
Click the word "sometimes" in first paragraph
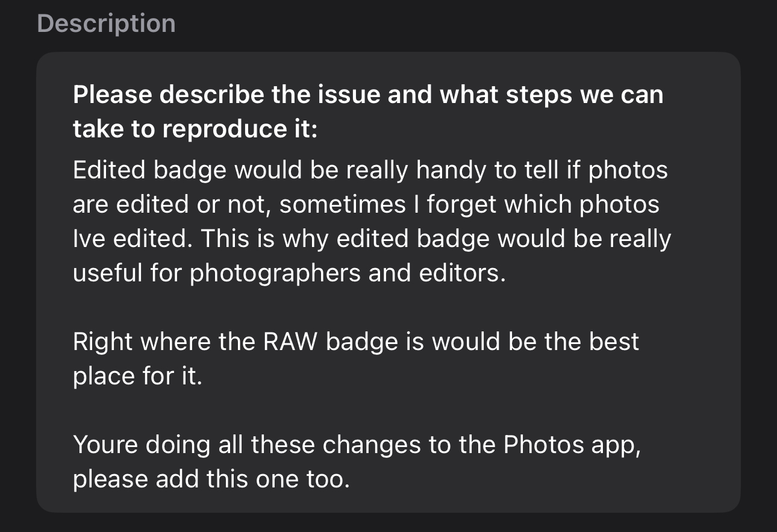pyautogui.click(x=342, y=205)
